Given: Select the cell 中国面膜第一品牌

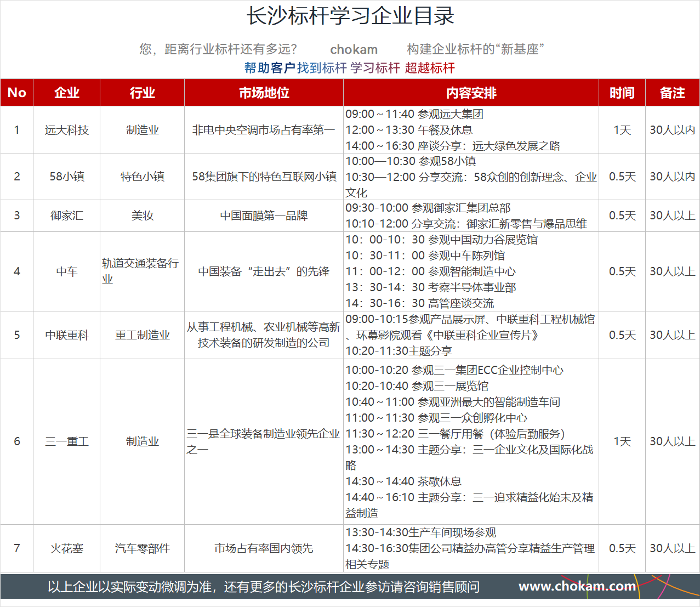Looking at the screenshot, I should 264,215.
